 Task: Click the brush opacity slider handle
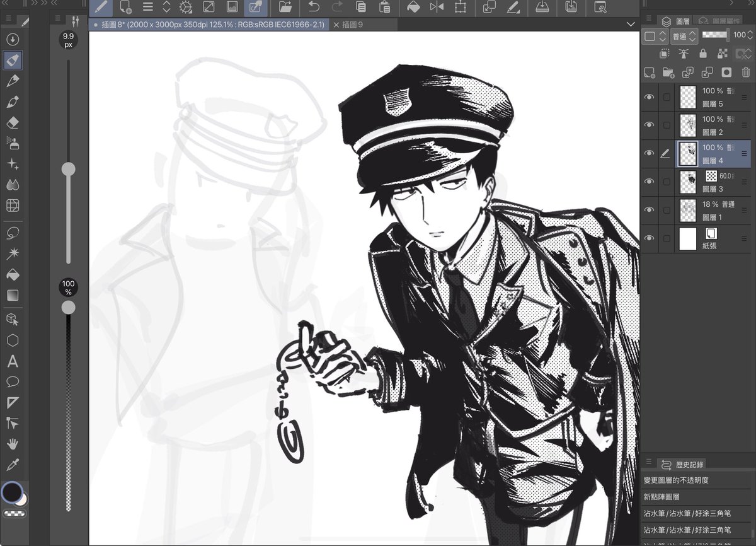pyautogui.click(x=68, y=307)
